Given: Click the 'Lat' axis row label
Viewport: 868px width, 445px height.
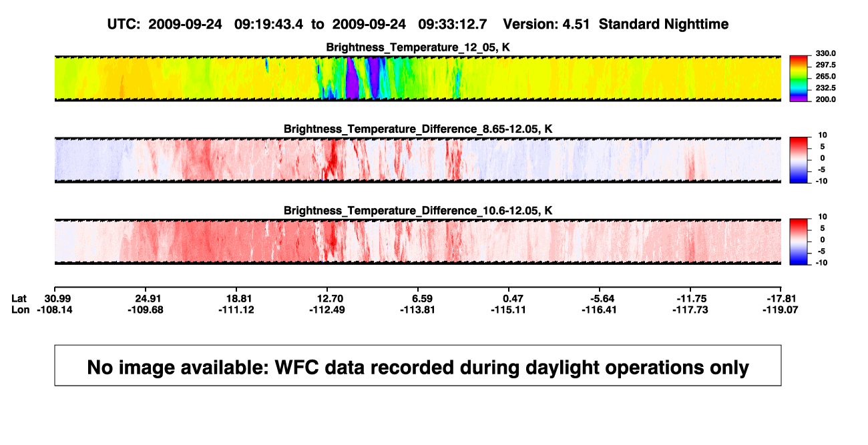Looking at the screenshot, I should [x=19, y=298].
